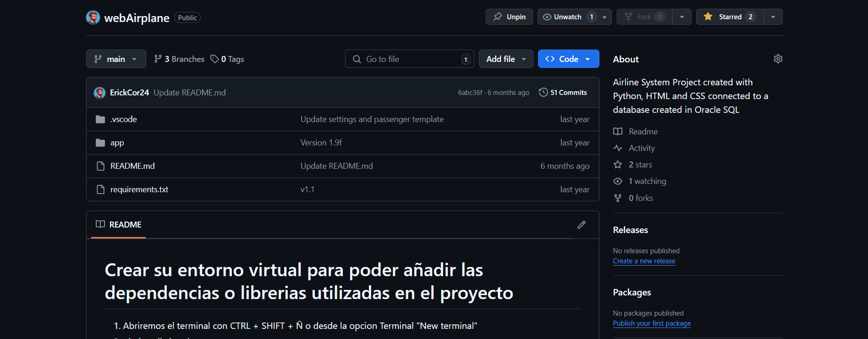Screen dimensions: 868x339
Task: Open the 0 forks link
Action: pos(641,198)
